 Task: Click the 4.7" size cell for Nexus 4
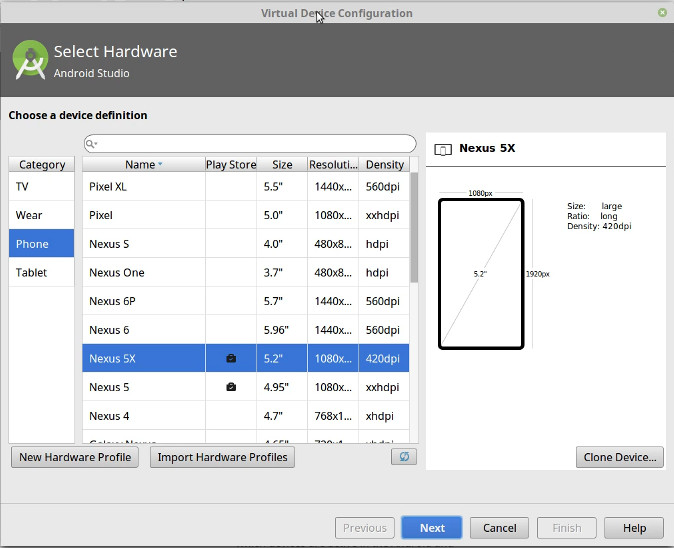pos(282,416)
